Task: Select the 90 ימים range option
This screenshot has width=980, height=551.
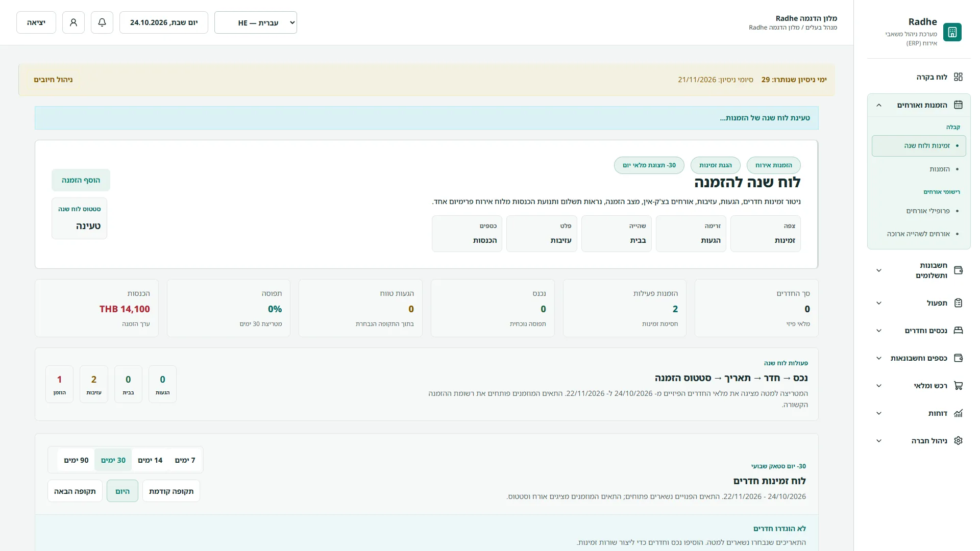Action: pyautogui.click(x=76, y=460)
